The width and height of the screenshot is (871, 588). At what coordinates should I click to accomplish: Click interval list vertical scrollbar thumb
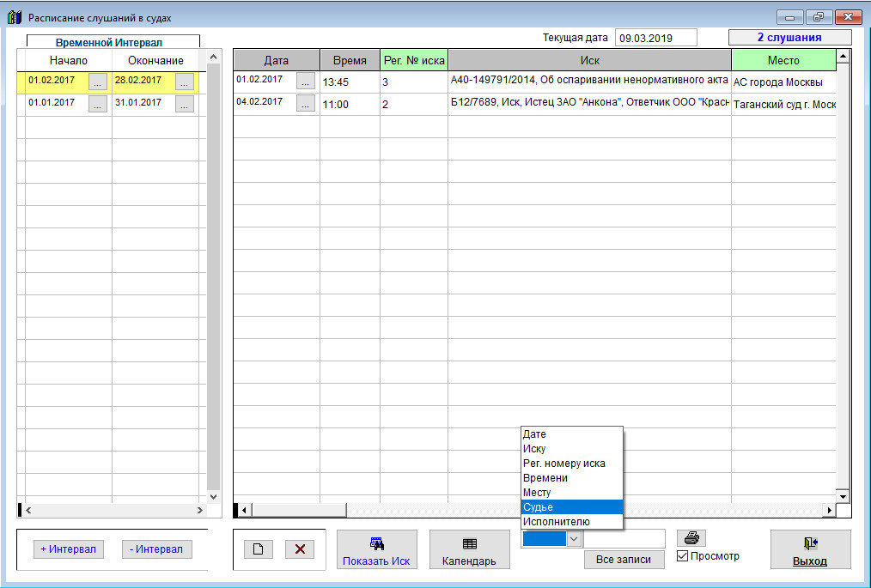(214, 276)
